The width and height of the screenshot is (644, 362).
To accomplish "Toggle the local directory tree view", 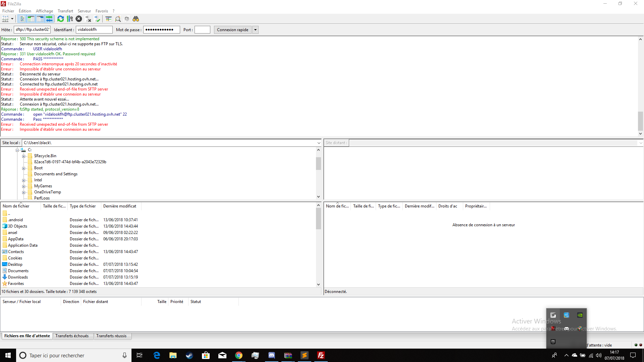I will [x=31, y=19].
